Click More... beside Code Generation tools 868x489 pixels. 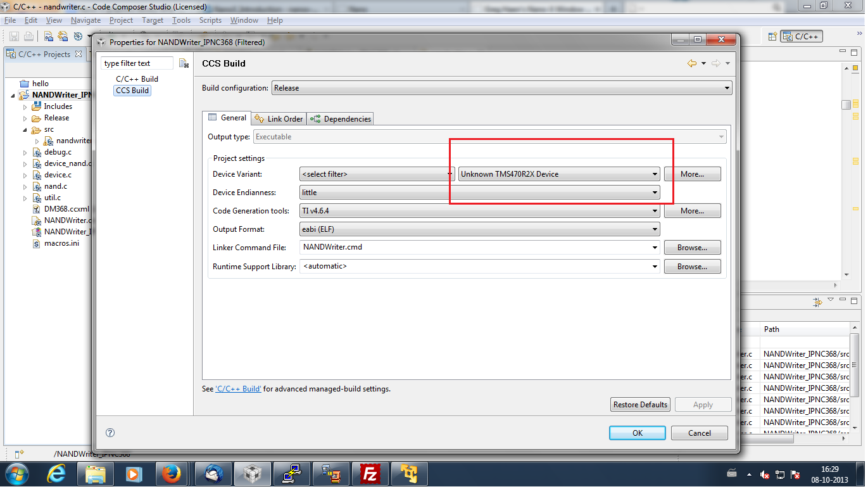[x=692, y=211]
